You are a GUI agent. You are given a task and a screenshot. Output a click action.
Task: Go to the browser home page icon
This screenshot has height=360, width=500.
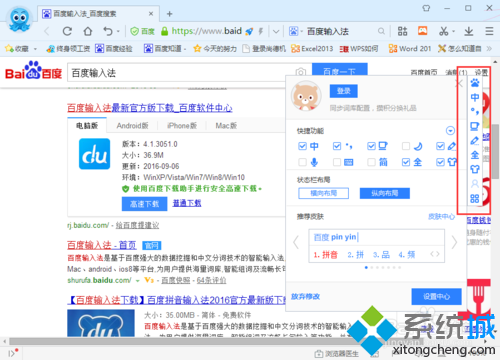pyautogui.click(x=88, y=31)
